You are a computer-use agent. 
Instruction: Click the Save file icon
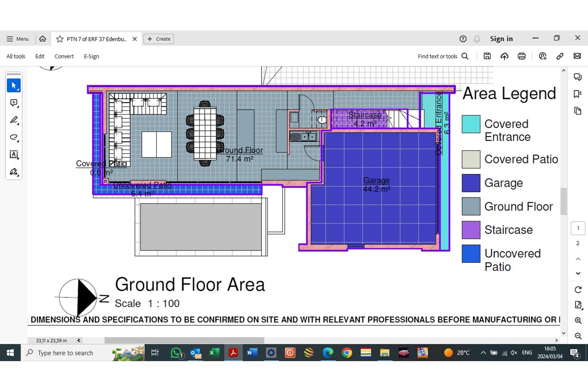tap(487, 56)
